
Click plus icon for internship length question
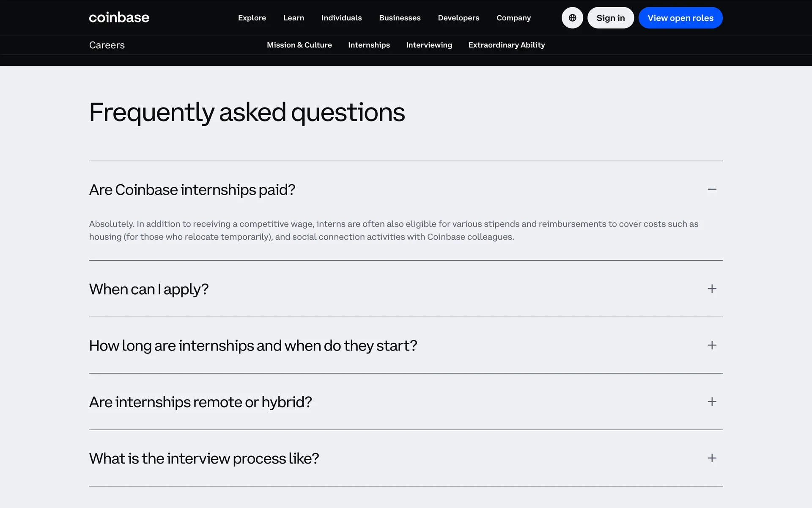712,345
